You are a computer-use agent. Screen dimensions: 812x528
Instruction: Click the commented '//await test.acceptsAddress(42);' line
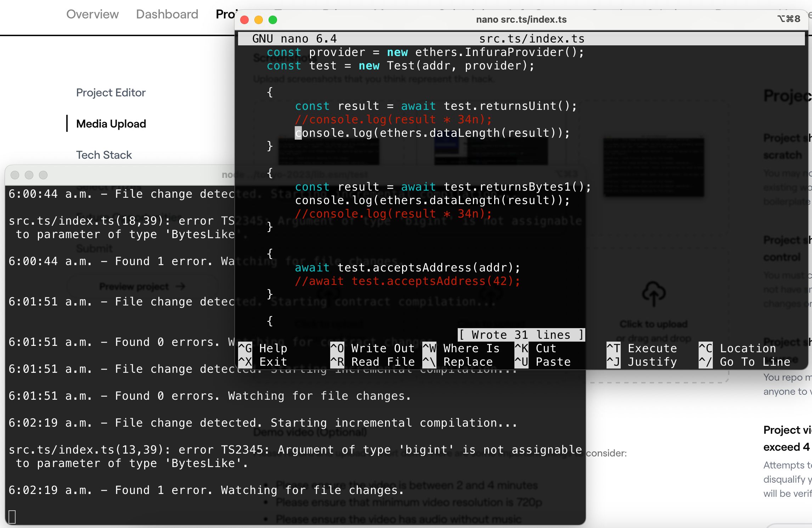click(x=407, y=281)
